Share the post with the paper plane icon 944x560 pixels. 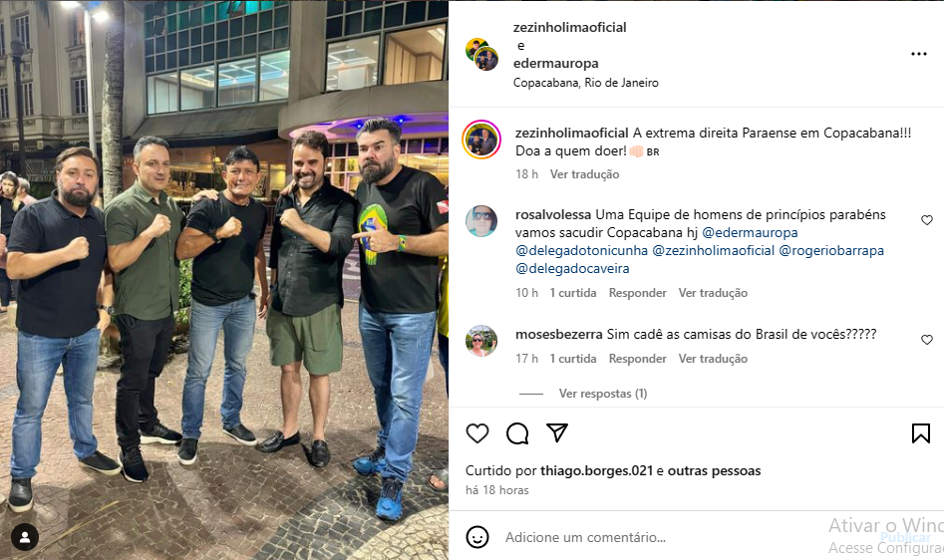557,432
